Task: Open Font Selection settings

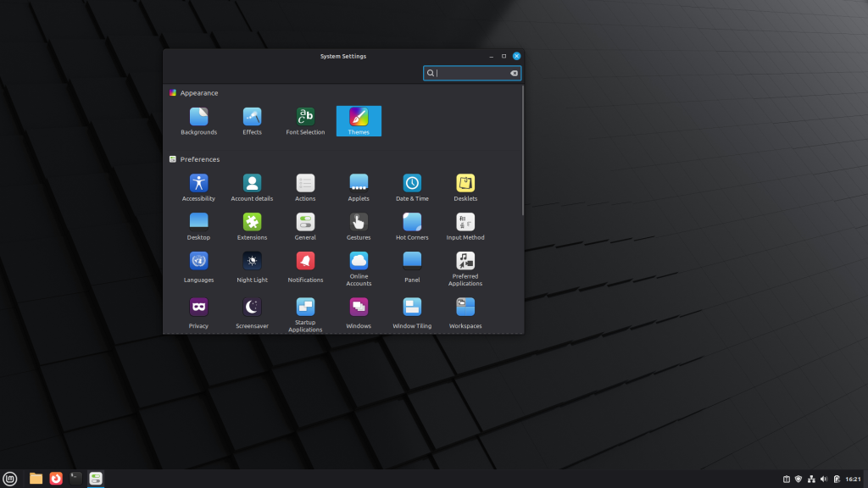Action: coord(305,120)
